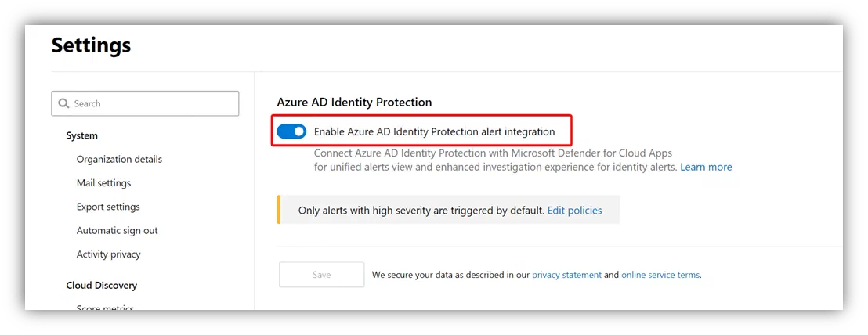The image size is (868, 335).
Task: Go to Activity privacy settings
Action: (108, 254)
